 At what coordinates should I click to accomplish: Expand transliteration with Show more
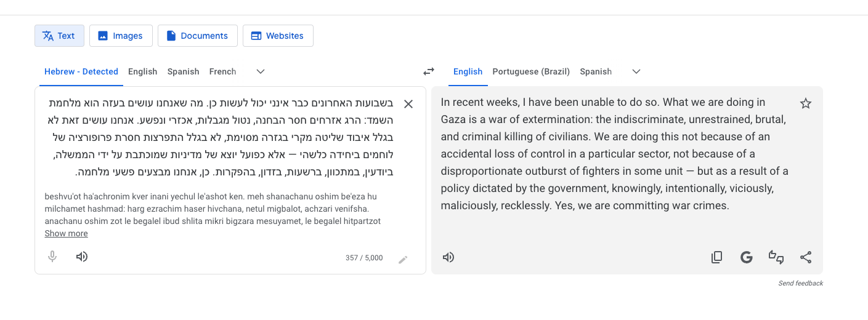click(x=66, y=233)
